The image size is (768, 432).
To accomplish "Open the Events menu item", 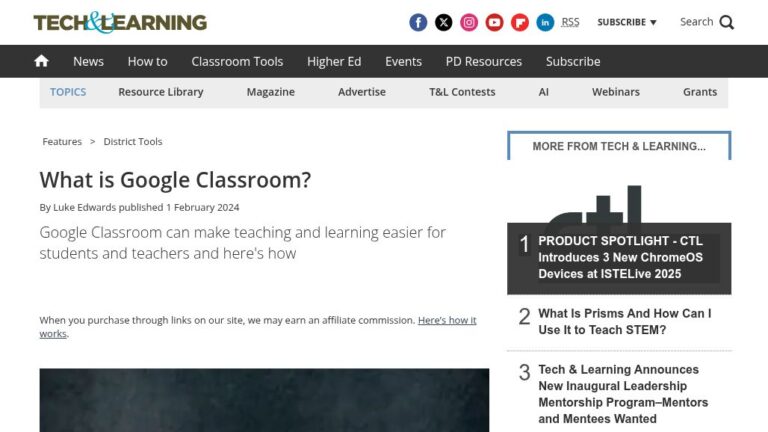I will (403, 61).
